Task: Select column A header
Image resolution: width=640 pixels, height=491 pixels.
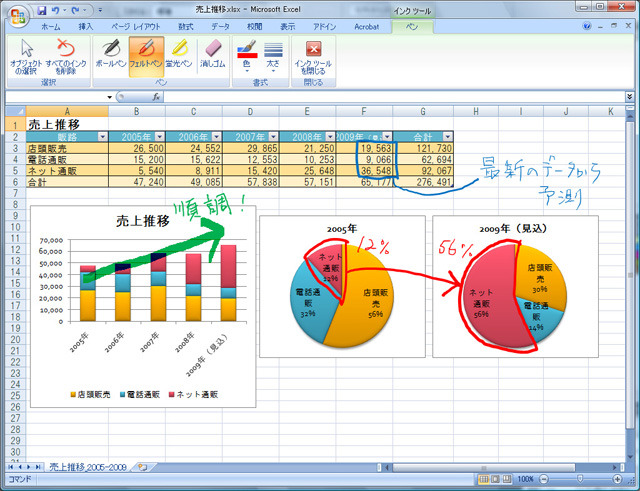Action: click(67, 111)
